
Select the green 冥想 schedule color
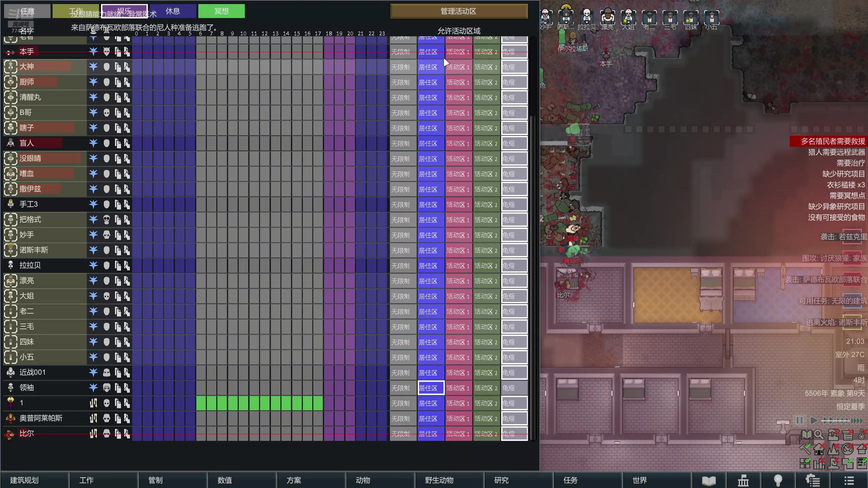click(x=221, y=11)
